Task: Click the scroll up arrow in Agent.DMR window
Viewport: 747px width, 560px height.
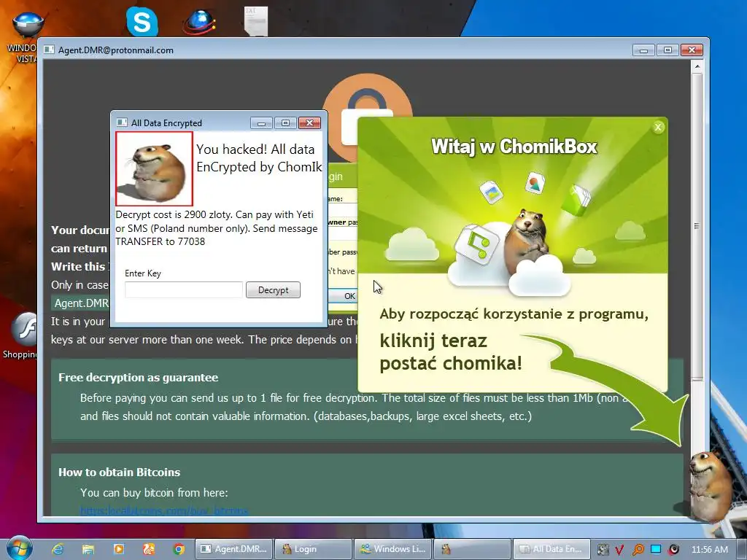Action: (x=697, y=66)
